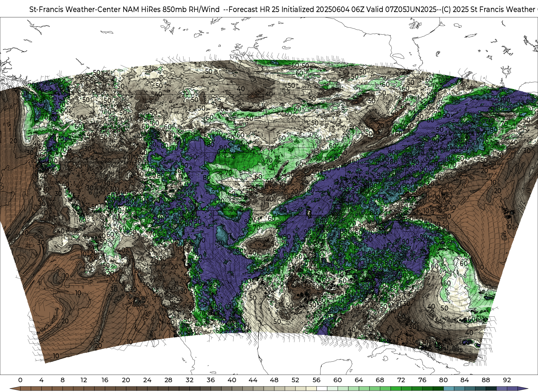Click the white swatch under the 56 label
This screenshot has width=538, height=392.
tap(322, 389)
